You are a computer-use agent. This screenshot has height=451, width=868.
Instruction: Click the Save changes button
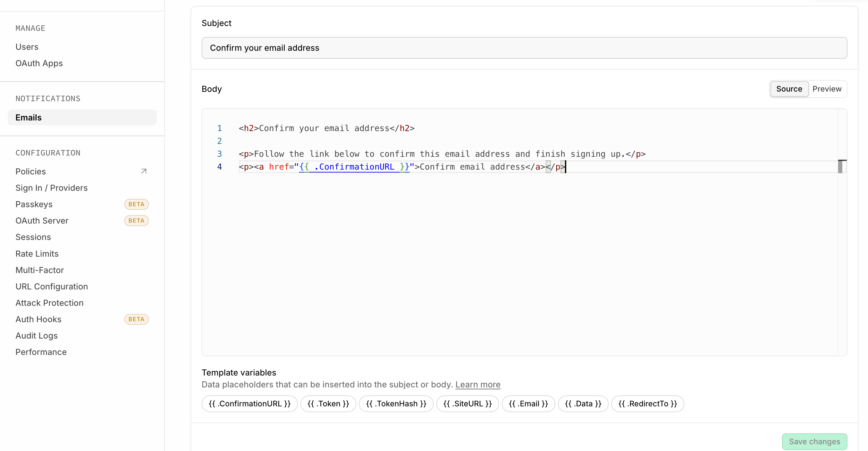814,442
